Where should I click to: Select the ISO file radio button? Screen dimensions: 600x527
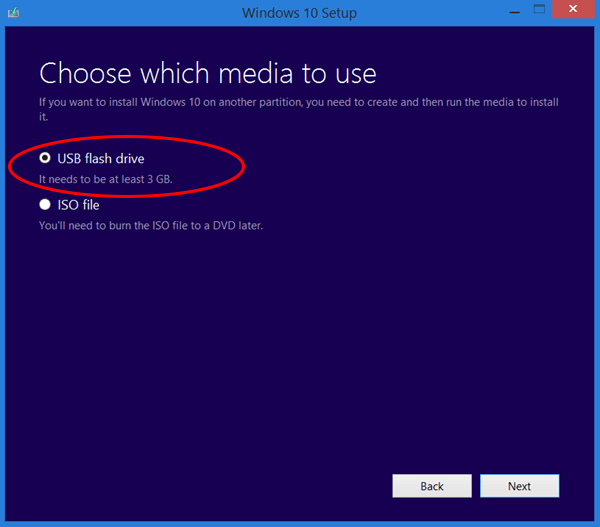(45, 204)
